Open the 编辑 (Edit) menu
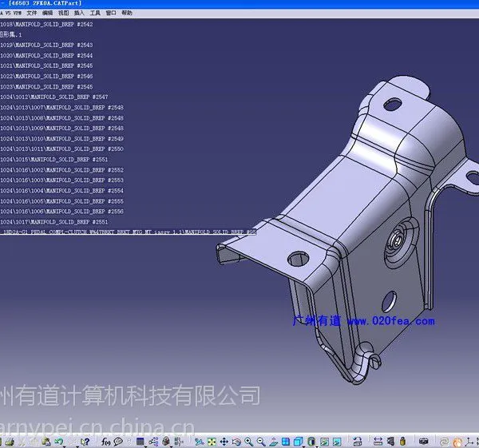The height and width of the screenshot is (448, 479). click(x=47, y=13)
